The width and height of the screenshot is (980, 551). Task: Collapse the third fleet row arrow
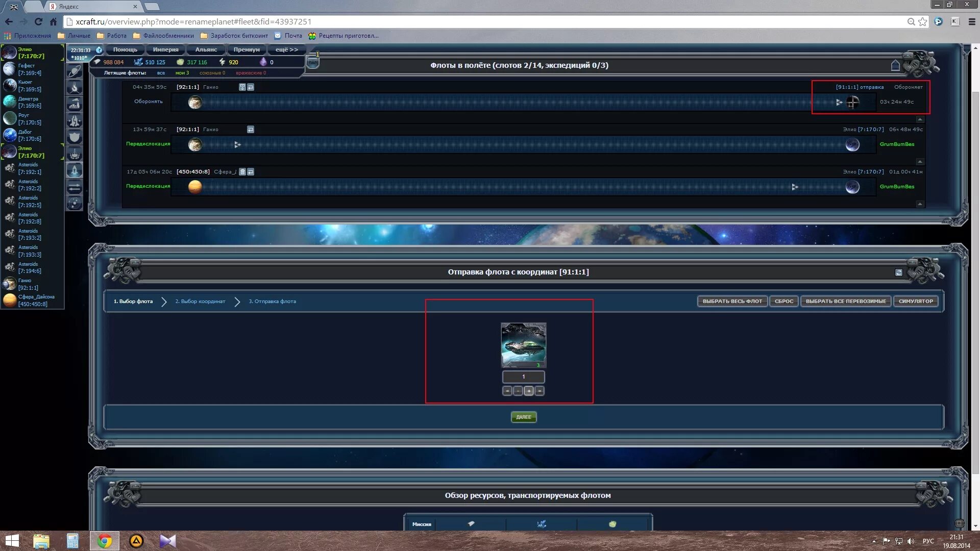pyautogui.click(x=920, y=204)
